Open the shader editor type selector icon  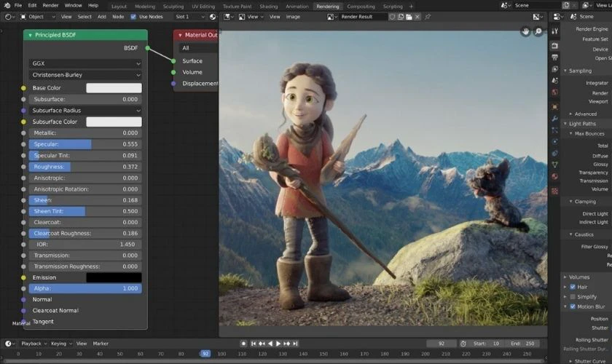click(9, 17)
